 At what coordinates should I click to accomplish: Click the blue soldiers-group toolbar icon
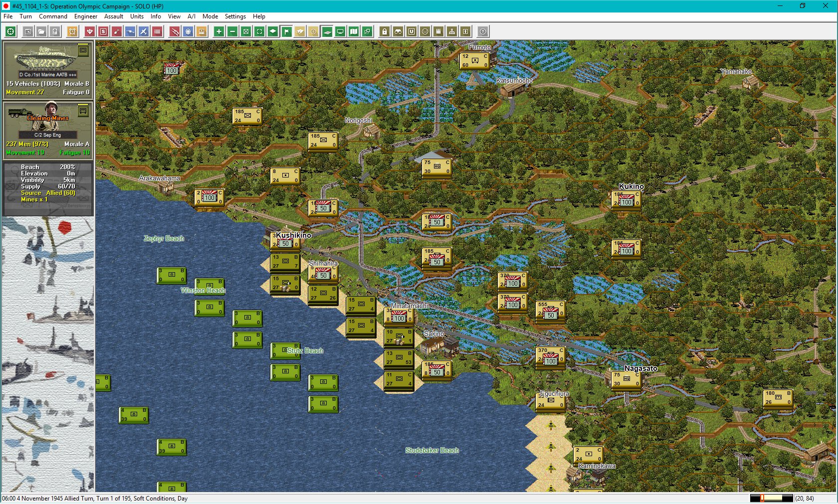[188, 31]
